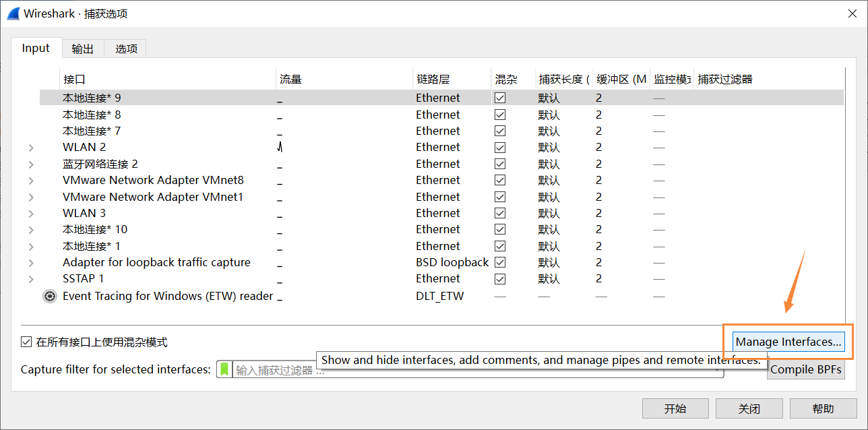Toggle promiscuous checkbox for SSTAP 1
This screenshot has height=430, width=868.
pos(500,278)
